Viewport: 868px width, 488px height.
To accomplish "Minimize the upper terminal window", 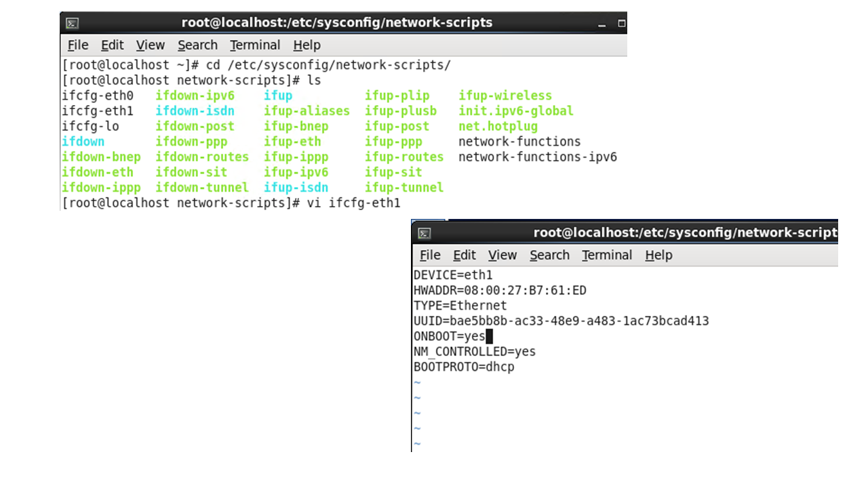I will (x=601, y=24).
